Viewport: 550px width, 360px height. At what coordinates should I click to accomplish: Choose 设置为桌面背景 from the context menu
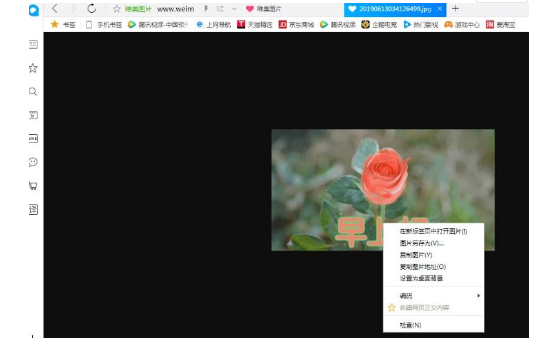(x=434, y=278)
